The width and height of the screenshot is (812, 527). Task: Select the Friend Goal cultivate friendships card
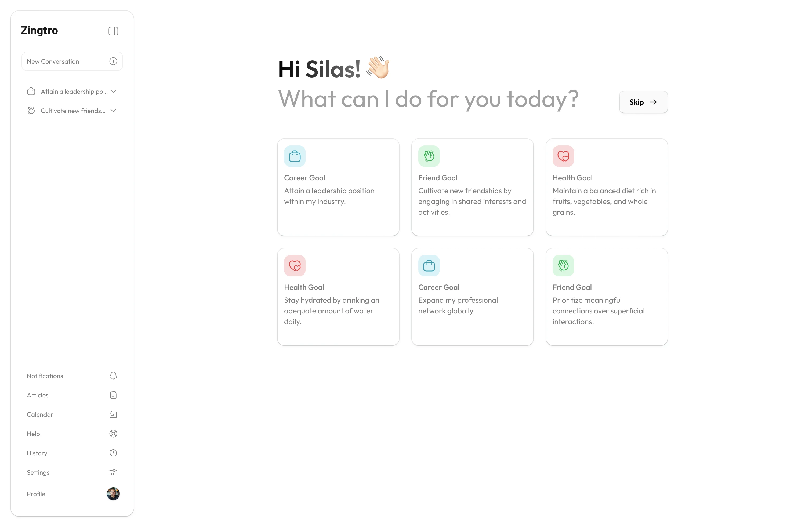click(x=472, y=187)
